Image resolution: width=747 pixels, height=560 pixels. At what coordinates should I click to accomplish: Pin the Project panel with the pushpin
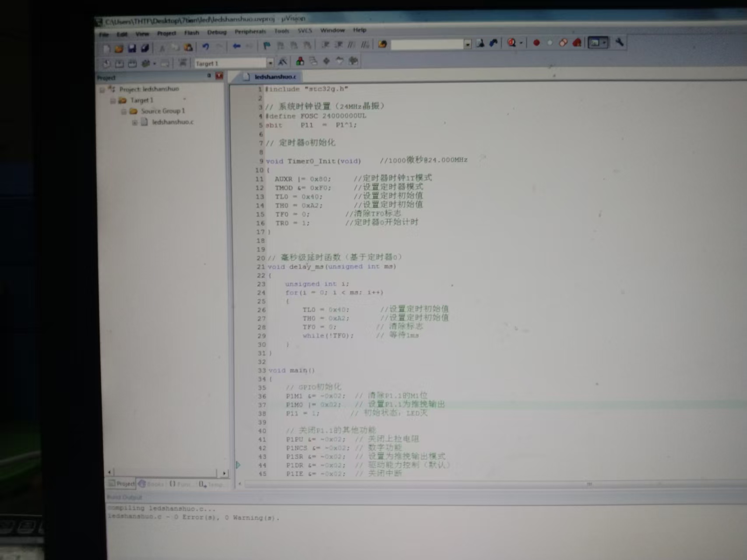[209, 76]
